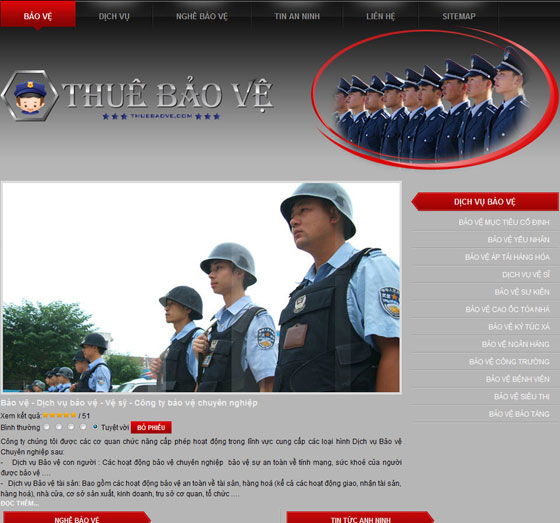
Task: Click the BỎ PHIẾU vote button
Action: pos(151,428)
